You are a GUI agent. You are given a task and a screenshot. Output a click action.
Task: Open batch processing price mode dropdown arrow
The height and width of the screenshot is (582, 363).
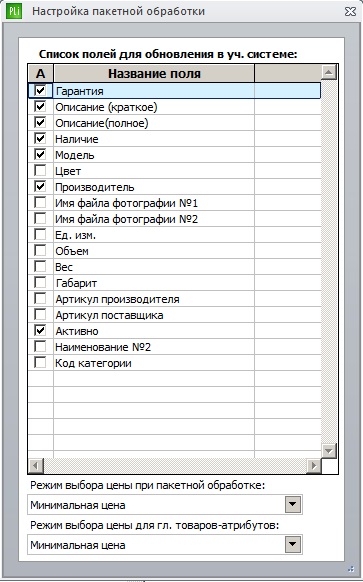[292, 504]
